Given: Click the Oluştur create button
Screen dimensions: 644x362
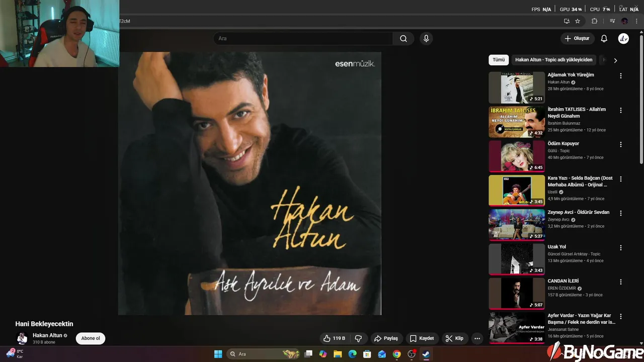Looking at the screenshot, I should 577,39.
